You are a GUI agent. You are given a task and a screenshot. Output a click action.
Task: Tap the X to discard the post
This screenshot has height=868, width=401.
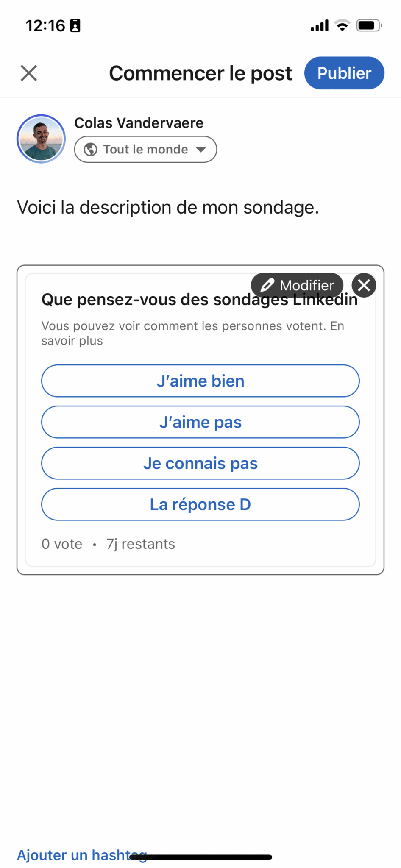coord(28,73)
